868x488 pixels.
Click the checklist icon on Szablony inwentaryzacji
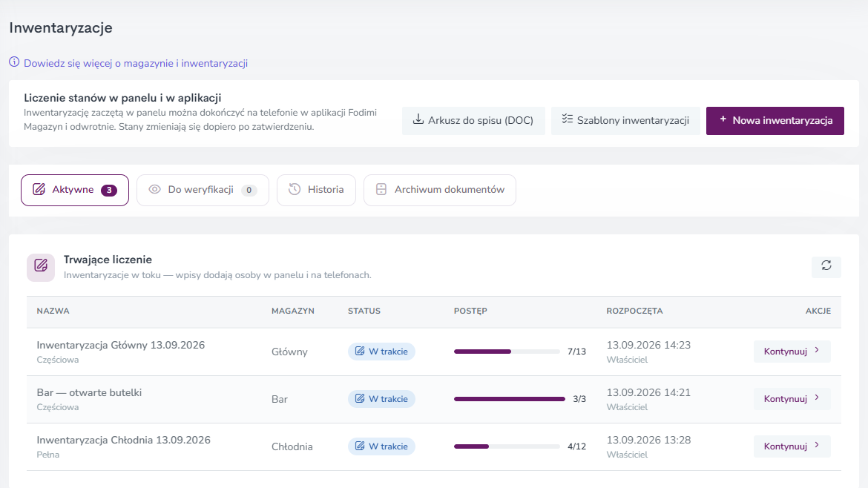coord(567,119)
